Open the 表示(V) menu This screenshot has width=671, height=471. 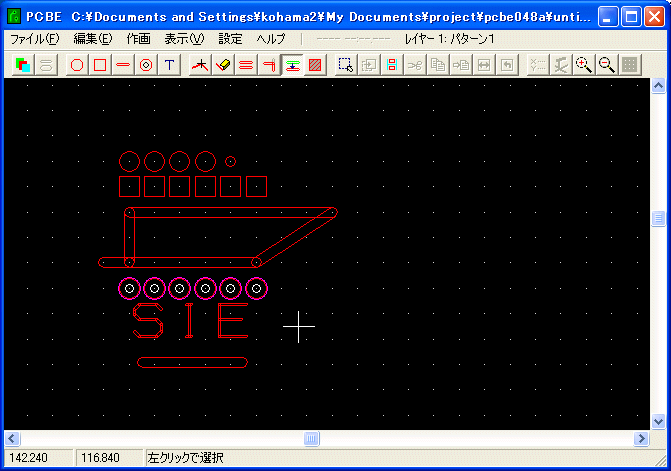[x=183, y=38]
